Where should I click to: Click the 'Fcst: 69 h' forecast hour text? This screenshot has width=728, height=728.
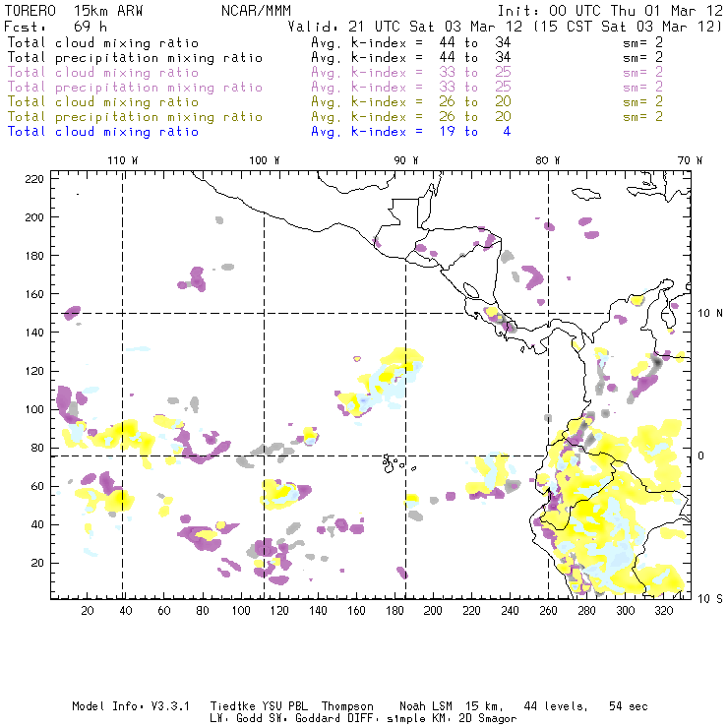55,27
